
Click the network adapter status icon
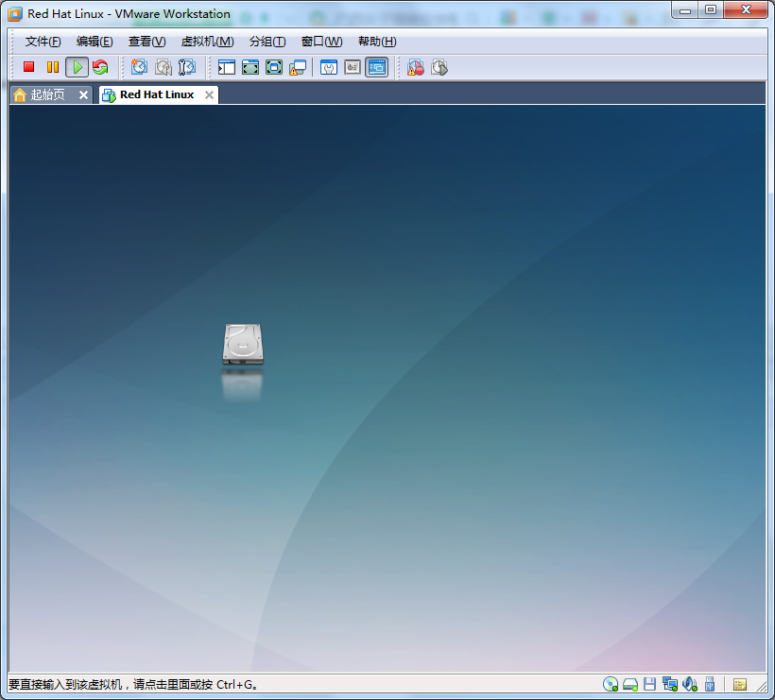(670, 684)
